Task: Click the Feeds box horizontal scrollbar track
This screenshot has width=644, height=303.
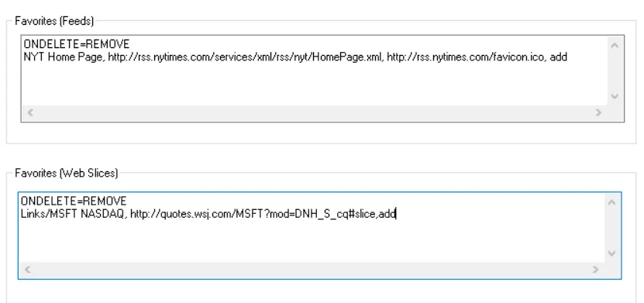Action: coord(315,112)
